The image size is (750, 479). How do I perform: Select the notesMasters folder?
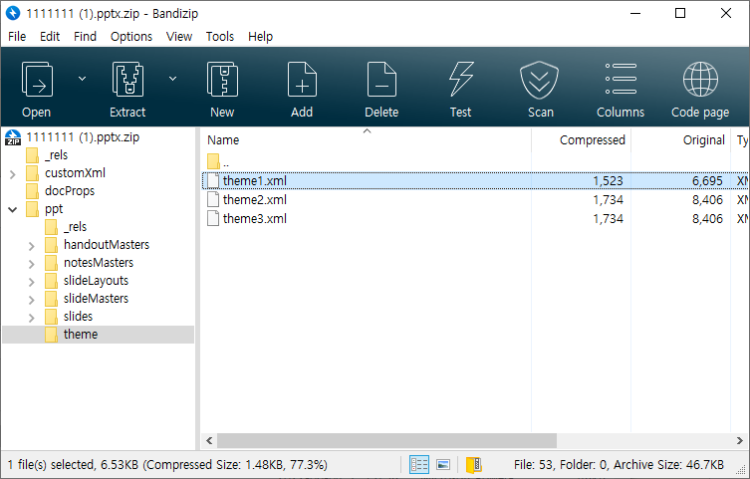tap(99, 263)
